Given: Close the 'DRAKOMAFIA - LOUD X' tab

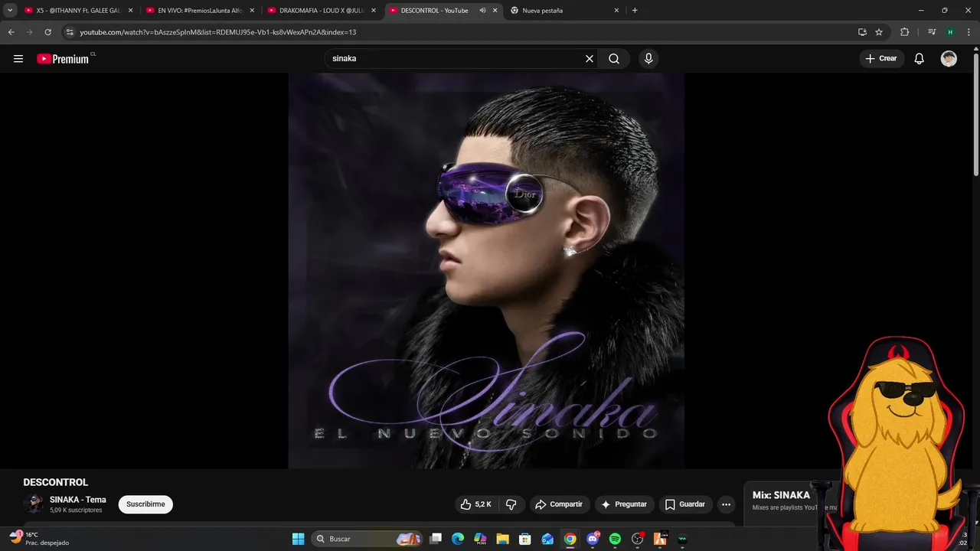Looking at the screenshot, I should (374, 11).
